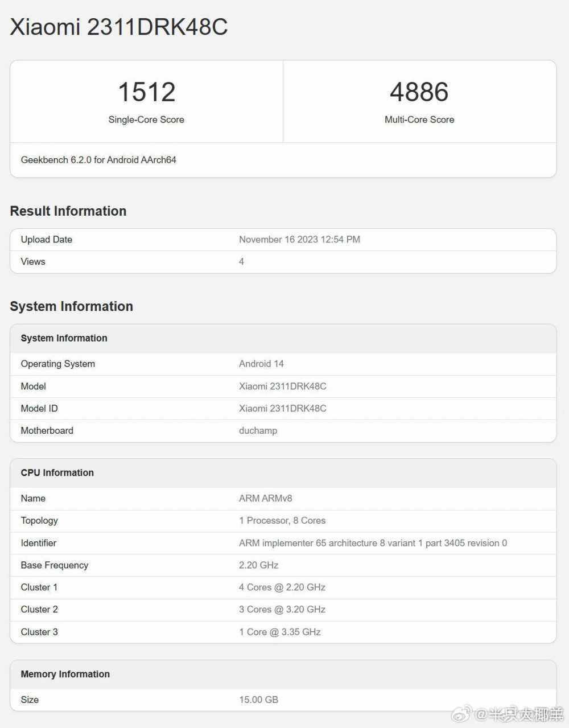Click the Memory Information table header
This screenshot has width=569, height=728.
[x=65, y=674]
